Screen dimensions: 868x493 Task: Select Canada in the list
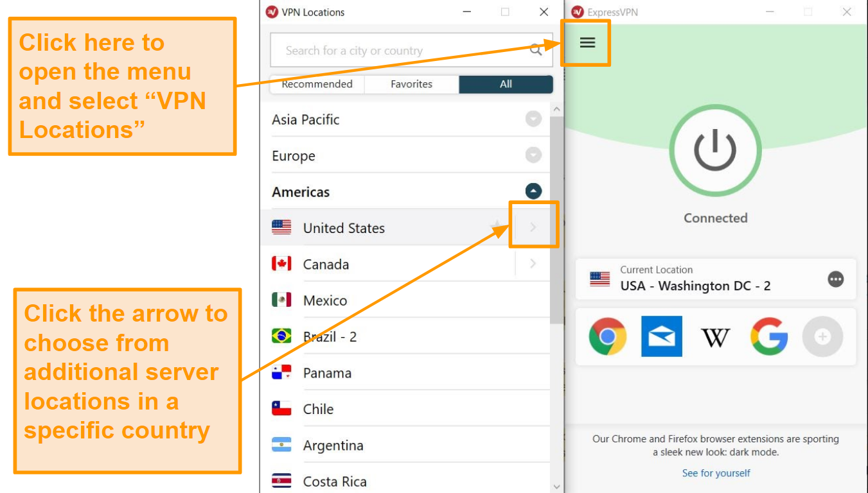click(405, 264)
